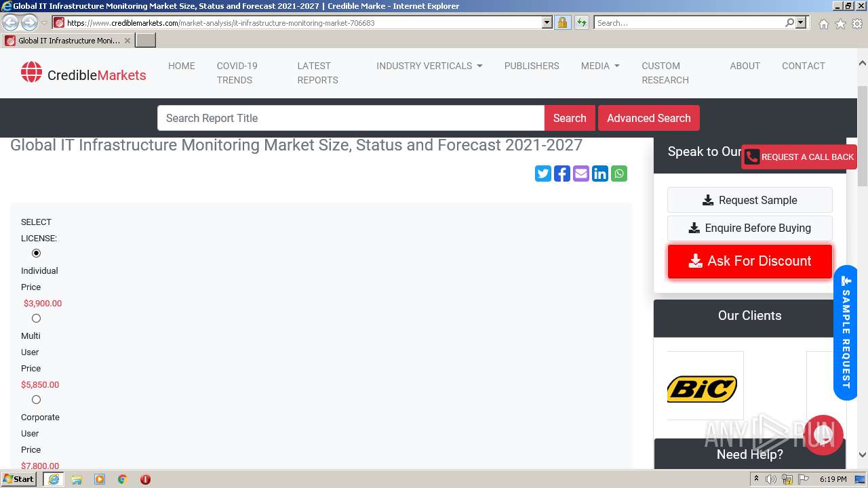
Task: Share report on Twitter icon
Action: 543,174
